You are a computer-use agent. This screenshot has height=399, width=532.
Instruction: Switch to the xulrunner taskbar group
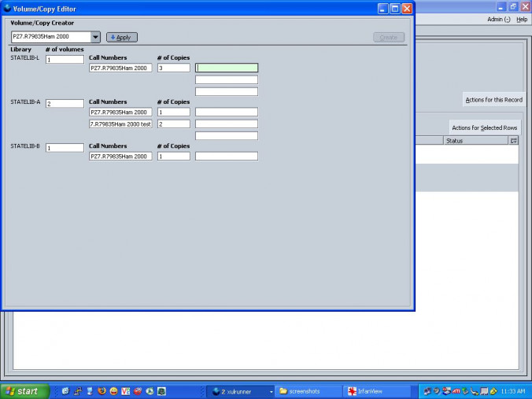click(240, 392)
